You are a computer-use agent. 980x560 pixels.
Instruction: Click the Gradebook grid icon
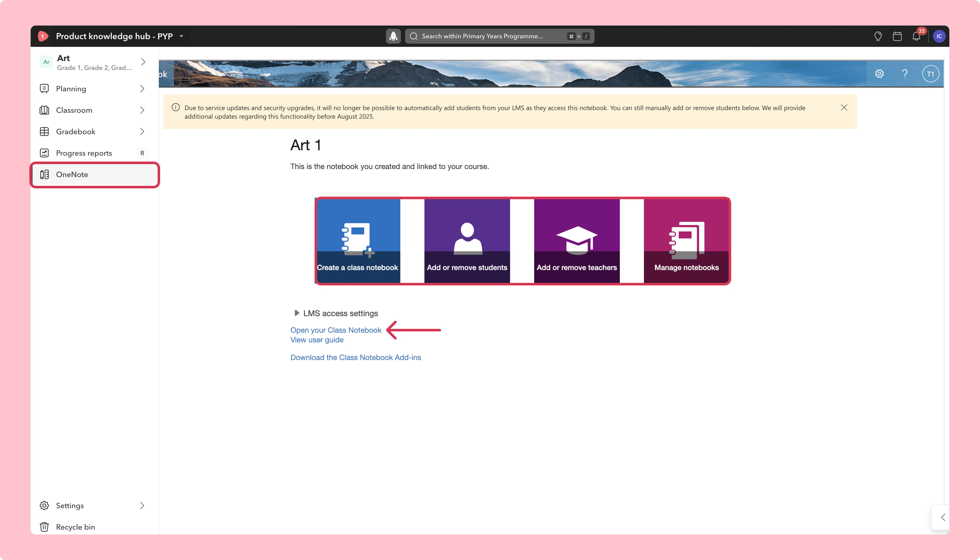pos(45,132)
